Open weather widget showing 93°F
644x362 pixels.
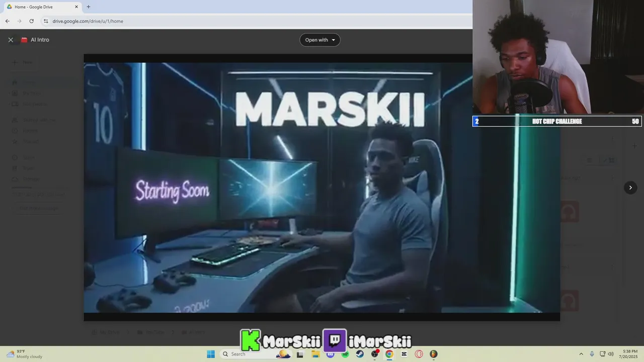point(24,354)
